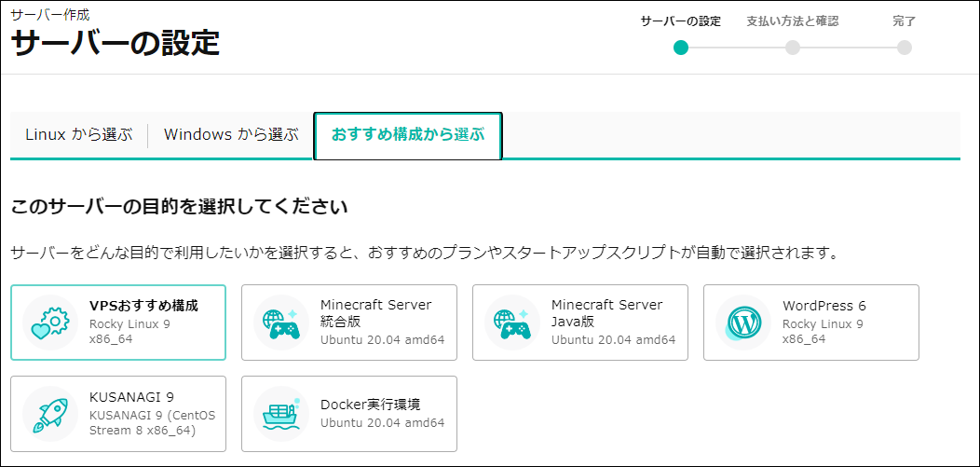
Task: Switch to the Linux から選ぶ tab
Action: [x=78, y=134]
